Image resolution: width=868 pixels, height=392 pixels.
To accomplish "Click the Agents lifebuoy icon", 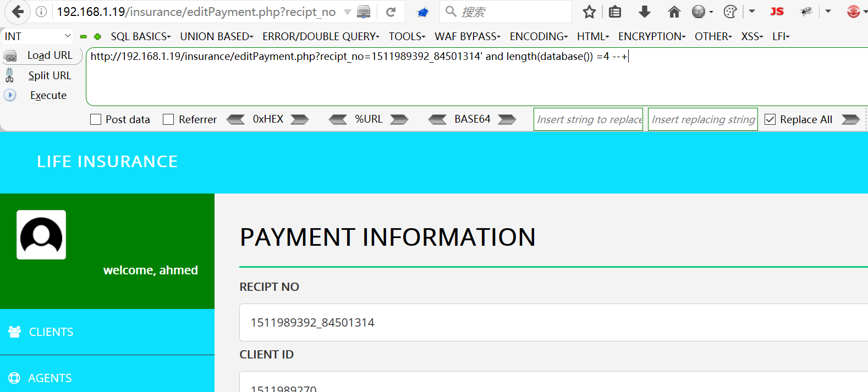I will click(14, 378).
